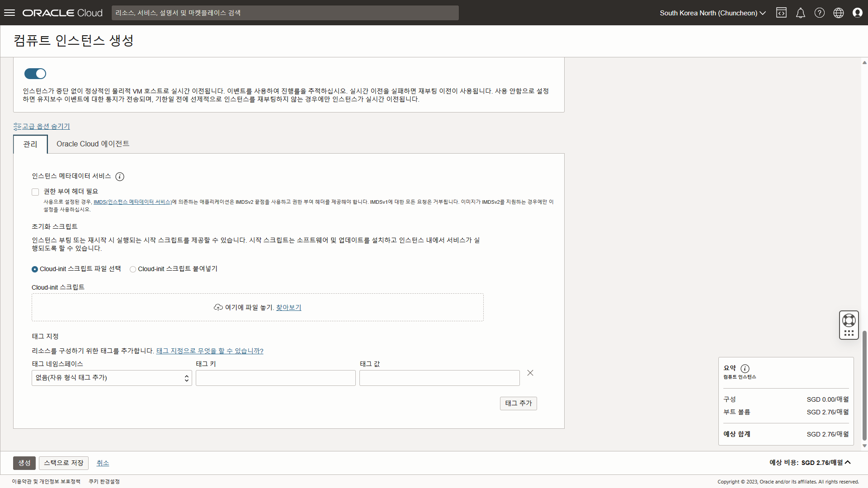Open the user profile avatar menu
The width and height of the screenshot is (868, 488).
tap(857, 13)
